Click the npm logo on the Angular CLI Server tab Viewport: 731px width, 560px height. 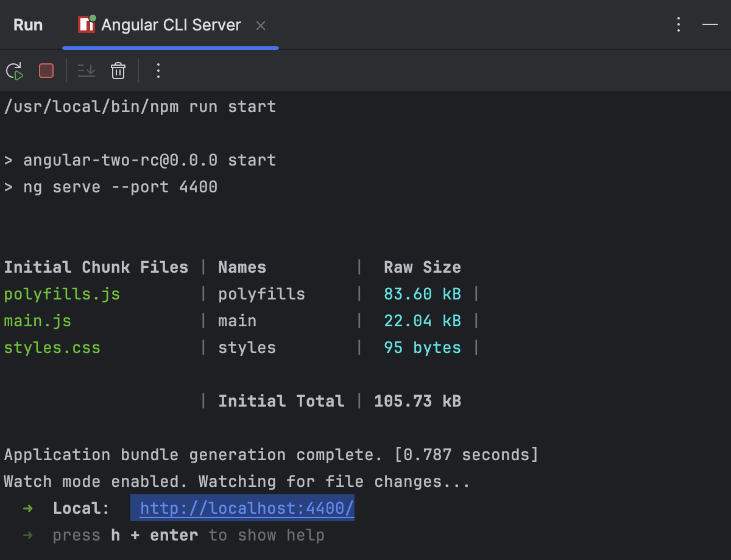click(85, 24)
